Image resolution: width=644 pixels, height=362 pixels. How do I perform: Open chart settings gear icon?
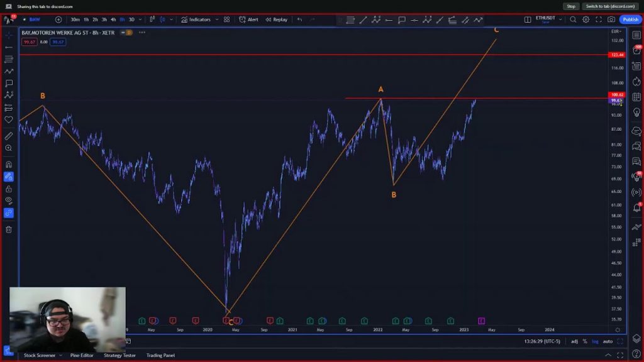coord(586,19)
